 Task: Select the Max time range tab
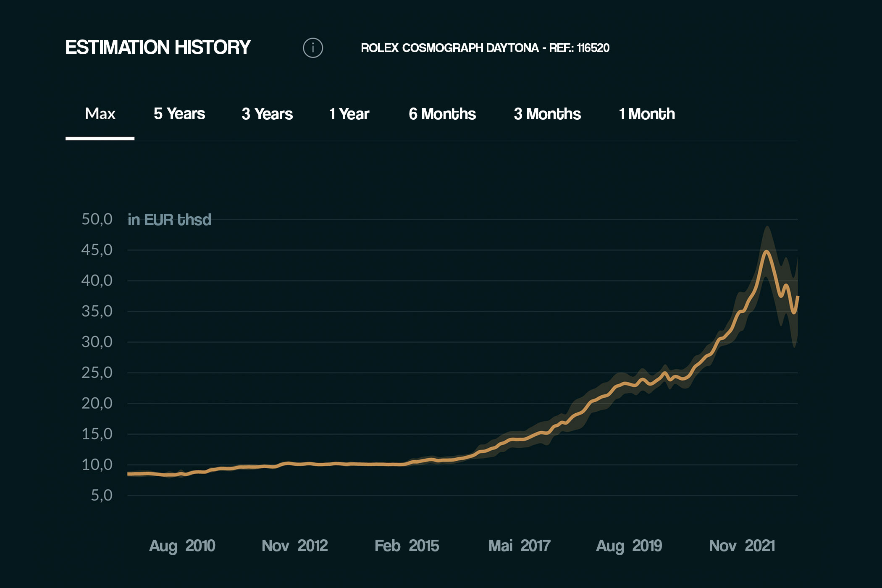pos(100,114)
